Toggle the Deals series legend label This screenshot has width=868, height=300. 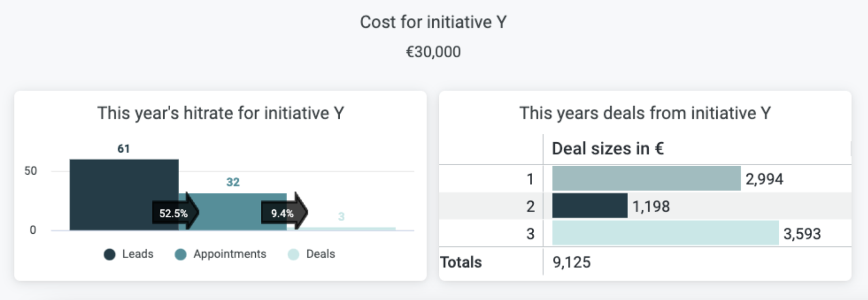click(321, 254)
